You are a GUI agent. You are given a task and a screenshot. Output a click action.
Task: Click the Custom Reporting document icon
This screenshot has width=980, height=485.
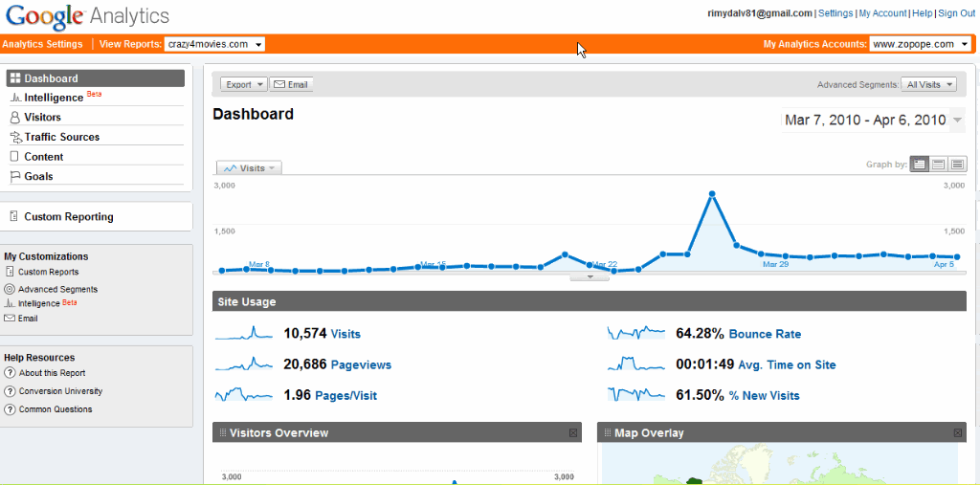(13, 217)
